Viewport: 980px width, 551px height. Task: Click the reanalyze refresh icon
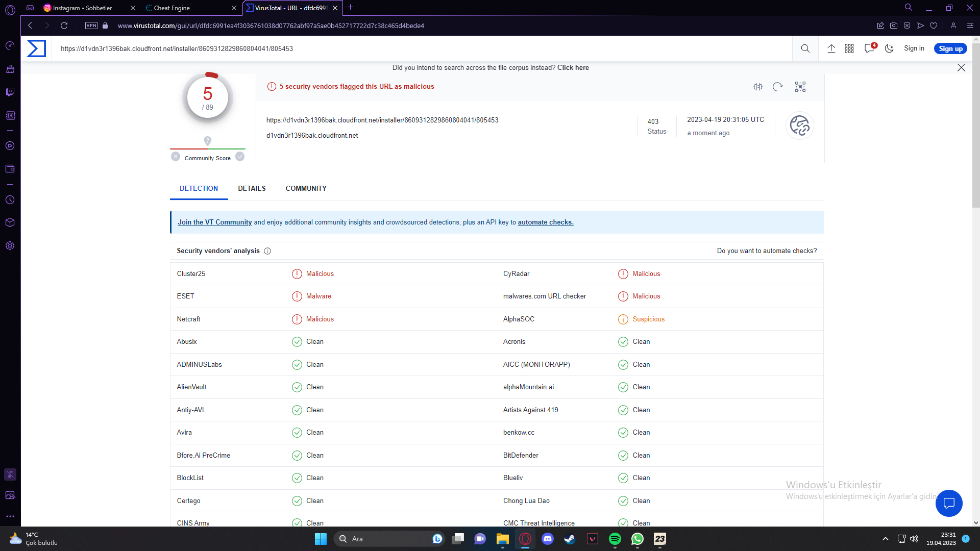point(777,87)
